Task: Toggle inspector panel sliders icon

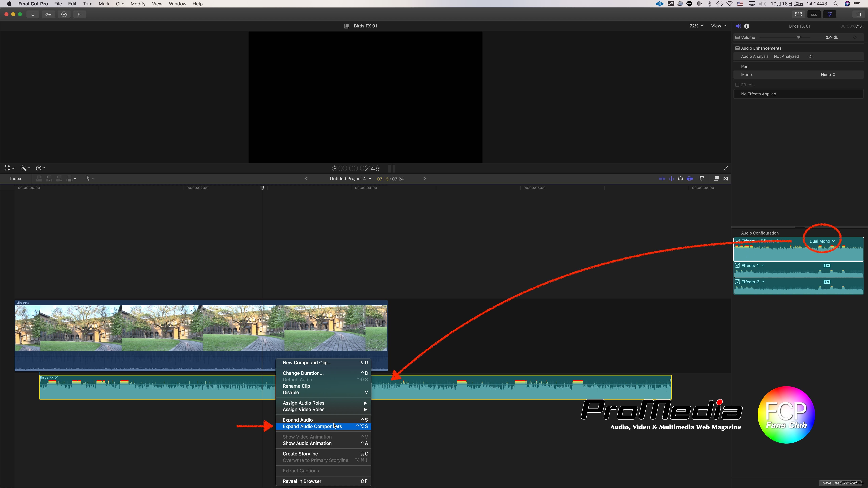Action: point(830,14)
